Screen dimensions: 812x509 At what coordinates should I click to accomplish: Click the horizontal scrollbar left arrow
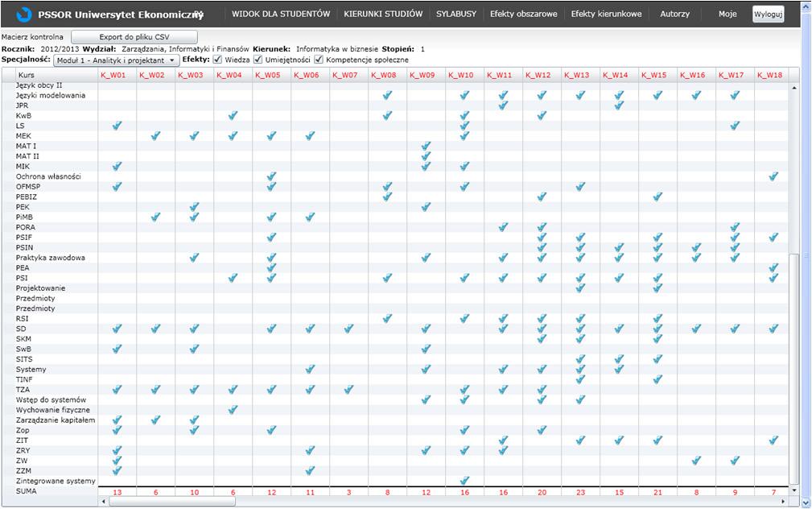tap(104, 502)
